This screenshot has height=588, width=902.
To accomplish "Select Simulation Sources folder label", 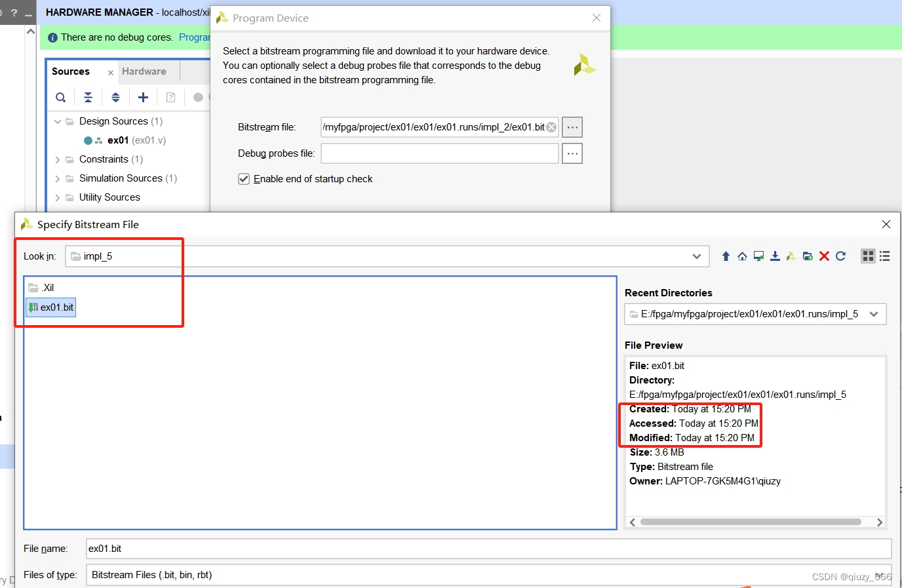I will [121, 178].
